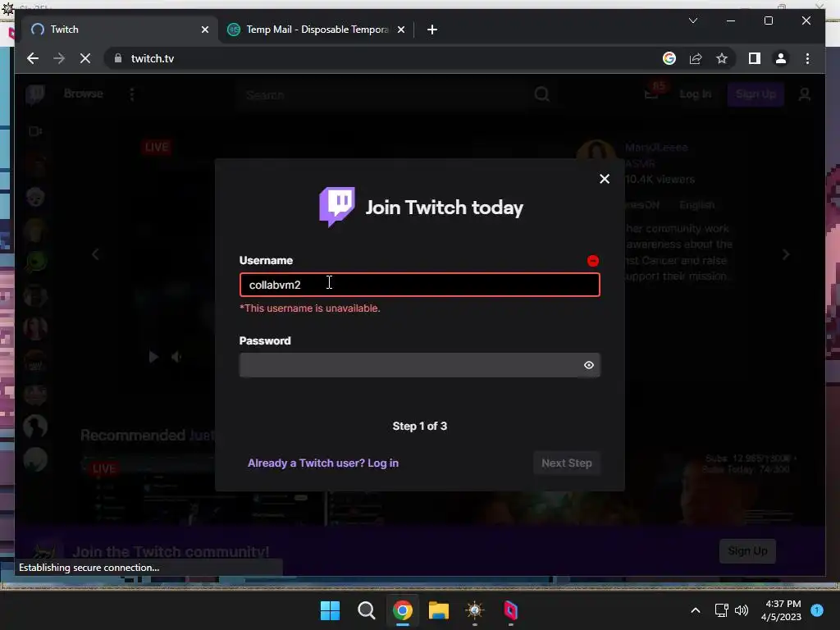Close the Temp Mail tab
840x630 pixels.
pyautogui.click(x=400, y=30)
